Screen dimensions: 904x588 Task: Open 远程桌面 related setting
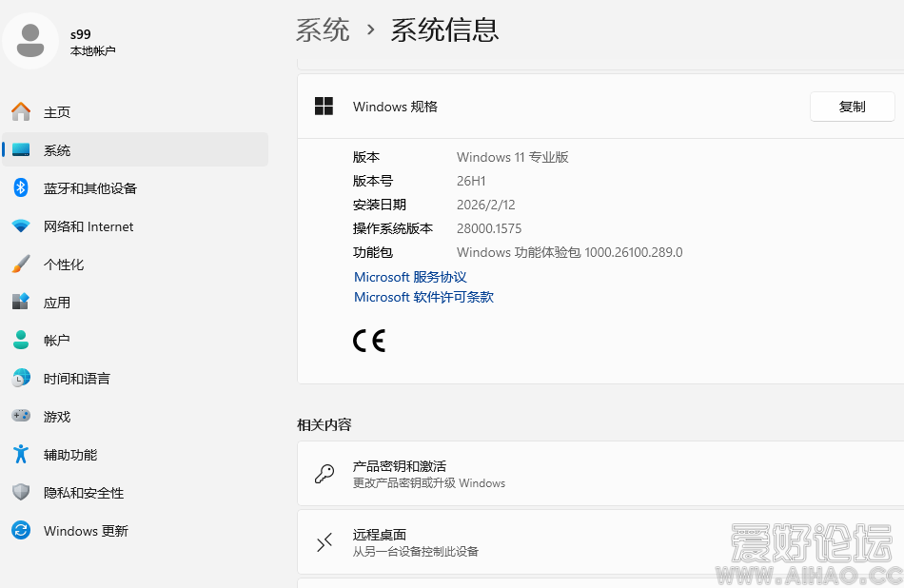pyautogui.click(x=600, y=542)
